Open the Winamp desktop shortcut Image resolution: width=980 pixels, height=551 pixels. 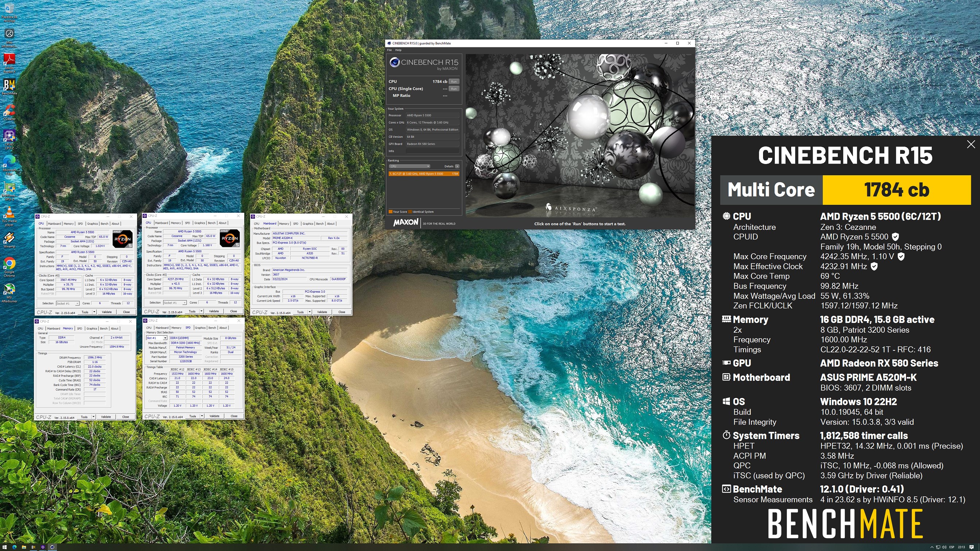pos(9,239)
